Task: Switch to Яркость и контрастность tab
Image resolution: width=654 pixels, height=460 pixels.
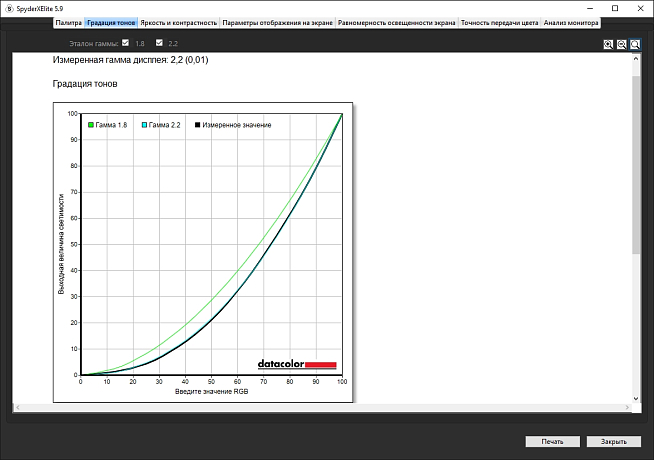Action: pyautogui.click(x=178, y=21)
